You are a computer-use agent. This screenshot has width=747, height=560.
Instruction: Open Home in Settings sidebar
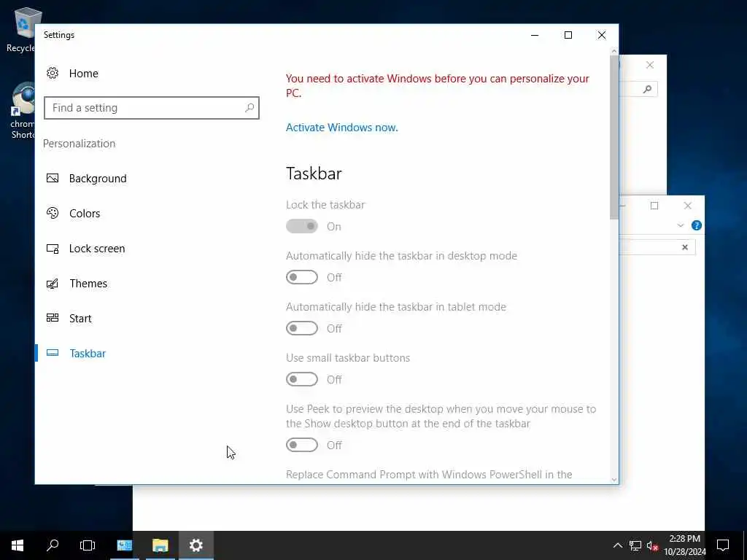83,74
